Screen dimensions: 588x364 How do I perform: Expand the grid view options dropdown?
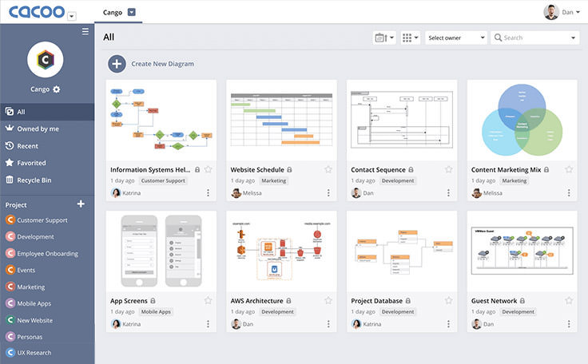point(410,38)
